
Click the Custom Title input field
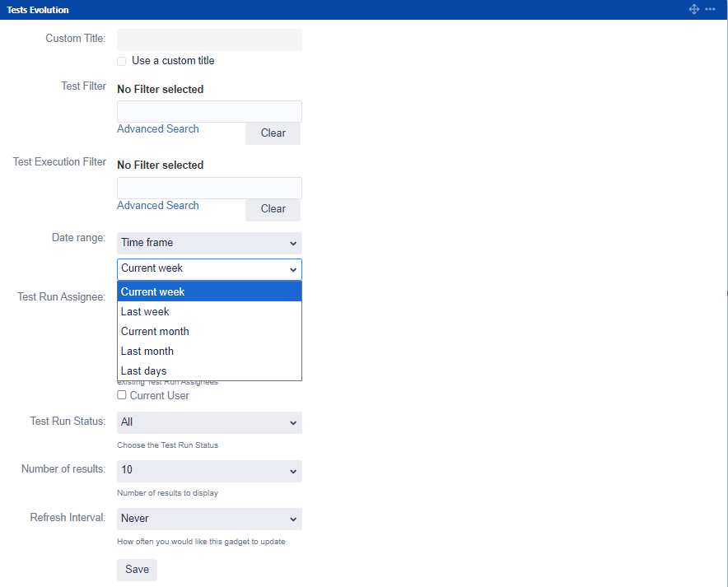tap(209, 40)
